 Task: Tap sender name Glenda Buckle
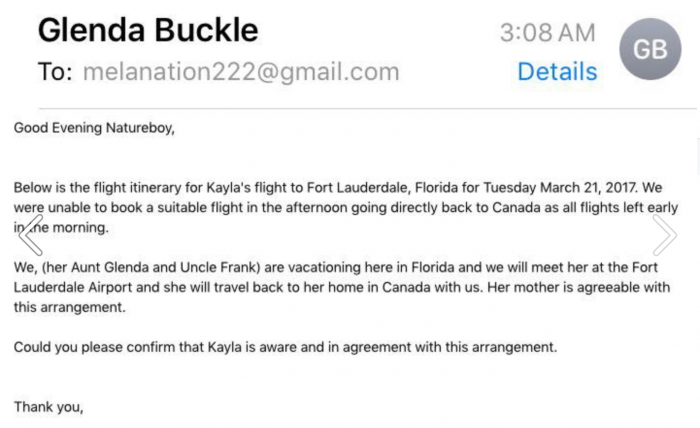point(148,30)
